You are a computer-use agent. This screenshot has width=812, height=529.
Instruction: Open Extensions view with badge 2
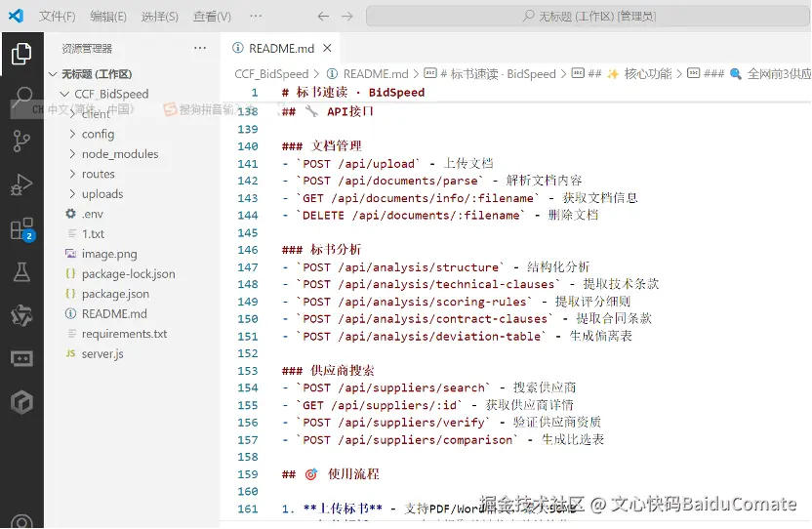coord(22,229)
